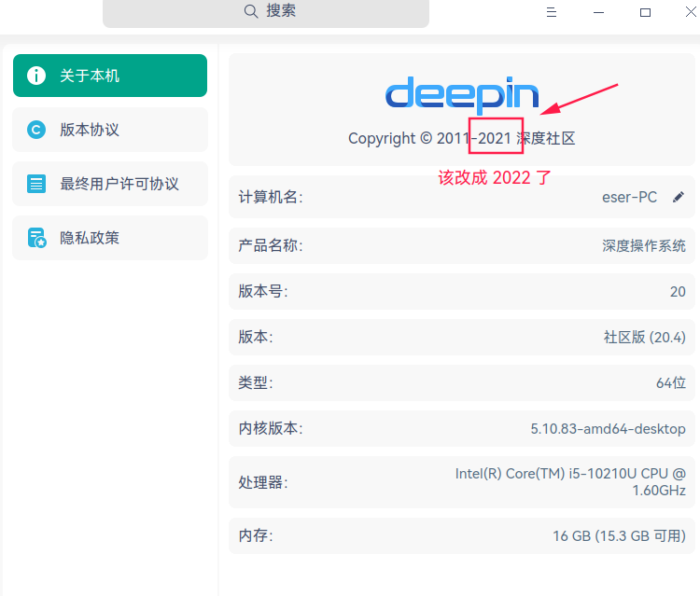This screenshot has width=700, height=596.
Task: Click the pencil icon to edit computer name
Action: (679, 197)
